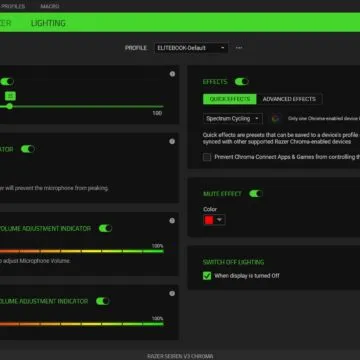The width and height of the screenshot is (360, 360).
Task: Open the PROFILES menu item
Action: pyautogui.click(x=13, y=6)
